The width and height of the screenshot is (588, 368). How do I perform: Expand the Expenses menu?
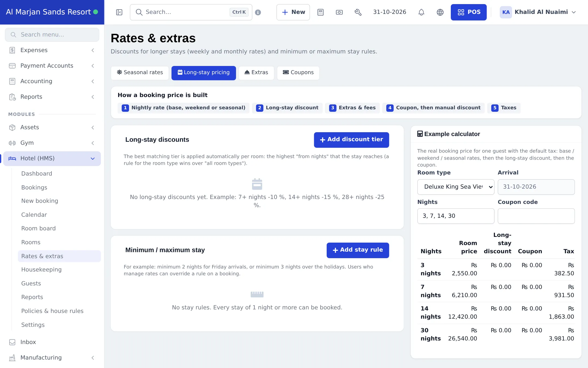tap(52, 50)
